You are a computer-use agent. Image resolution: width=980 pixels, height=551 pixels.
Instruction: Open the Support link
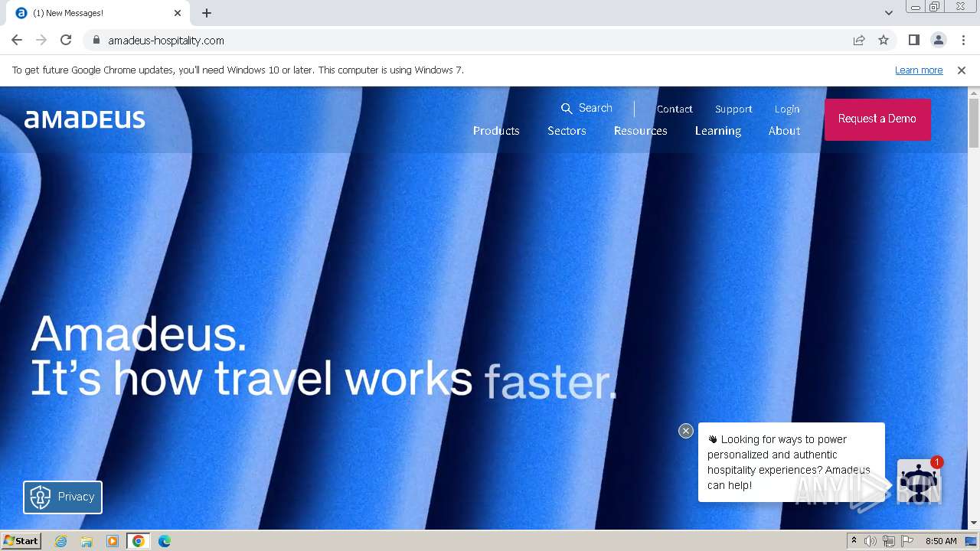point(733,109)
